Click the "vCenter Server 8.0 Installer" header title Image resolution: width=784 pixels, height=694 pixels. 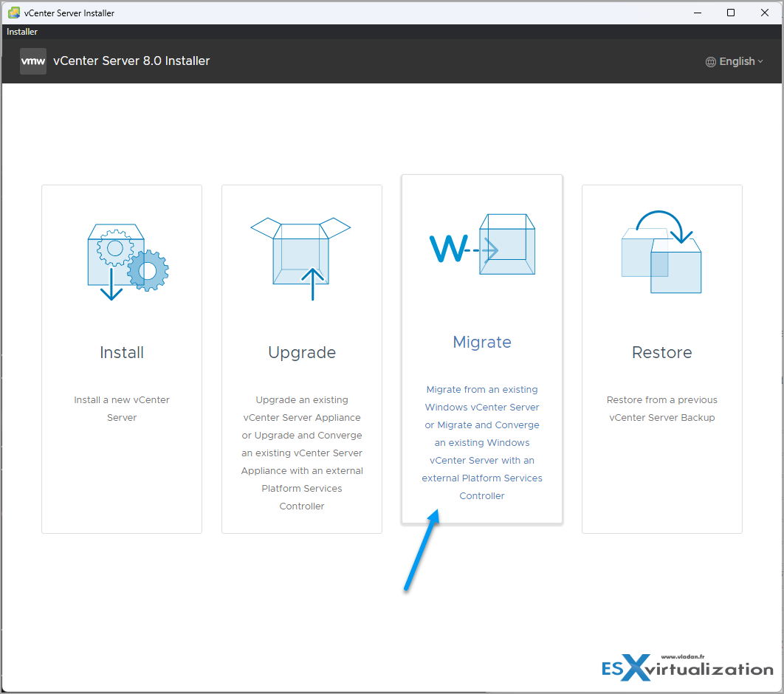131,61
